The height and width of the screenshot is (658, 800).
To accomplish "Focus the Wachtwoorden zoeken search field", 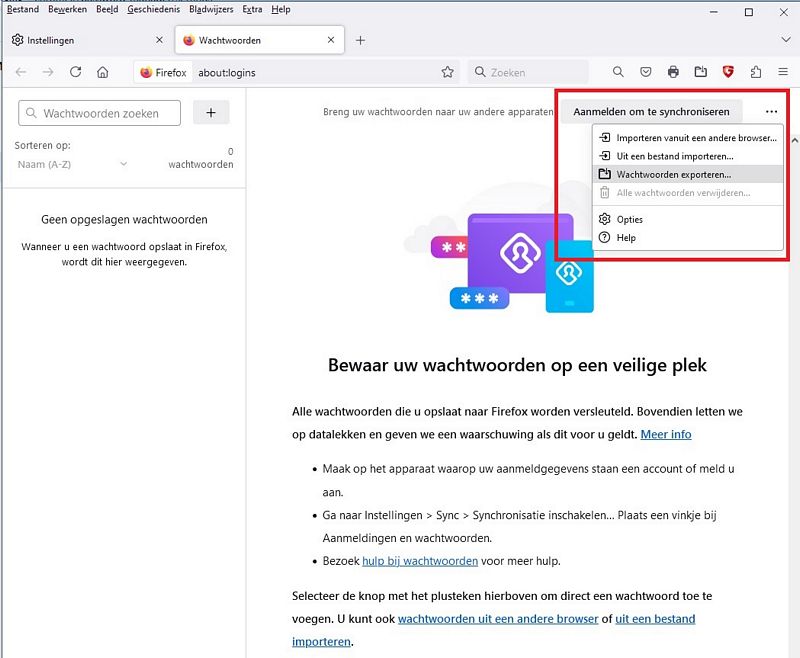I will (99, 113).
